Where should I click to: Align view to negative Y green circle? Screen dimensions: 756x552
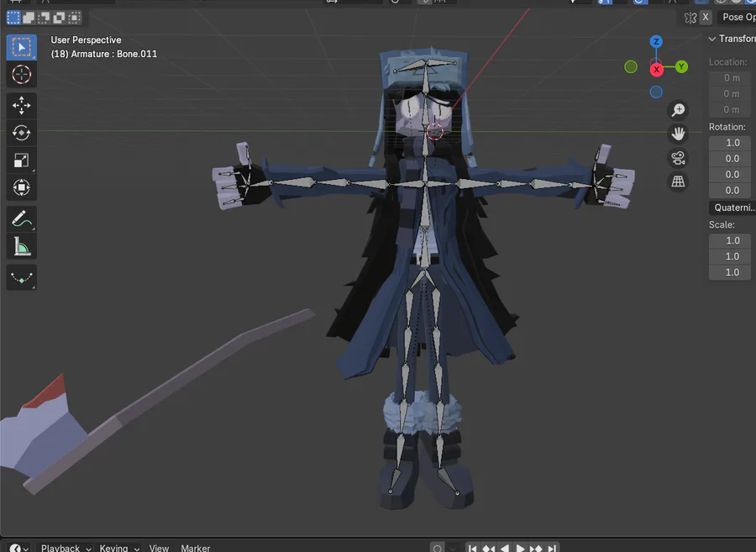click(631, 66)
